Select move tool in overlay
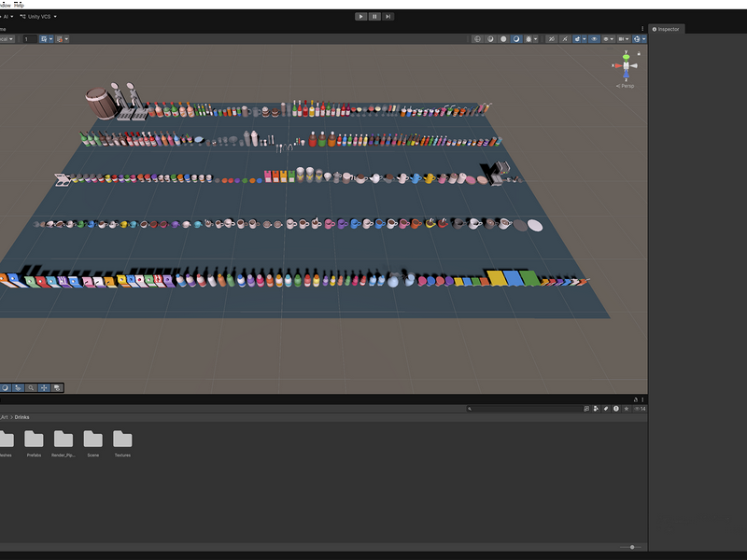This screenshot has height=560, width=747. coord(44,388)
